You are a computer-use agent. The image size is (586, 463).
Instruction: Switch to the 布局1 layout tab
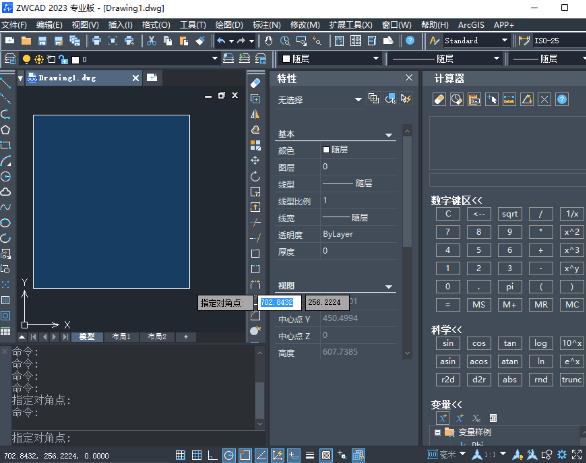click(x=121, y=337)
